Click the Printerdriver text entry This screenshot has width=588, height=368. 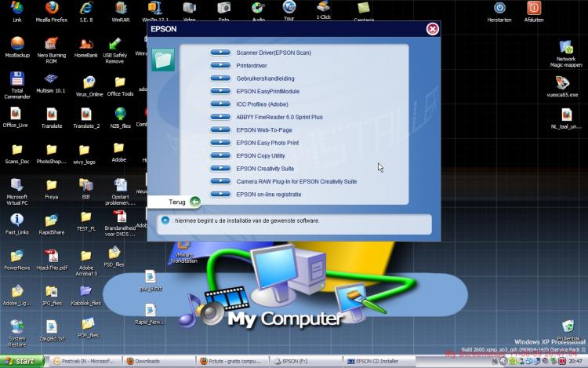tap(252, 66)
